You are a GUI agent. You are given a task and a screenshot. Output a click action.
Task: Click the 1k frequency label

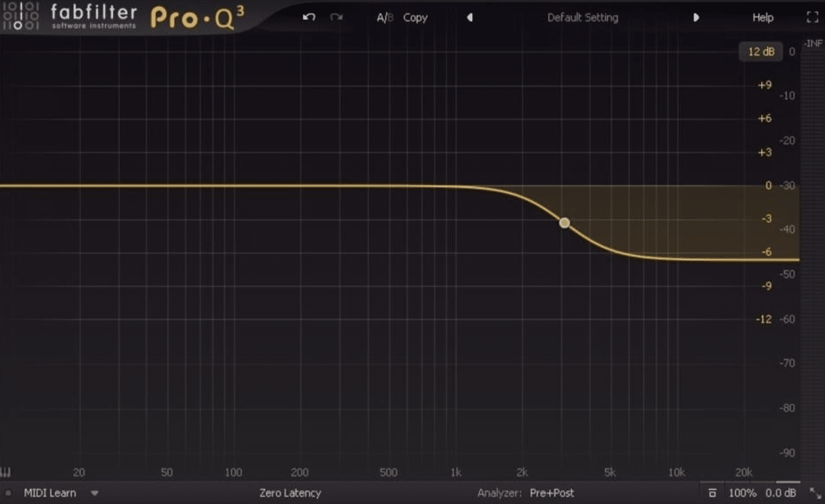click(x=456, y=473)
